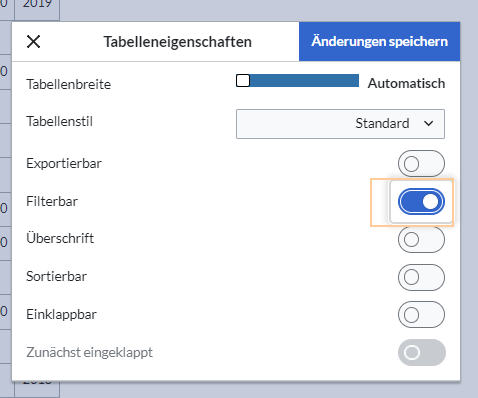Image resolution: width=478 pixels, height=398 pixels.
Task: Click the Tabellenstil label
Action: (x=60, y=121)
